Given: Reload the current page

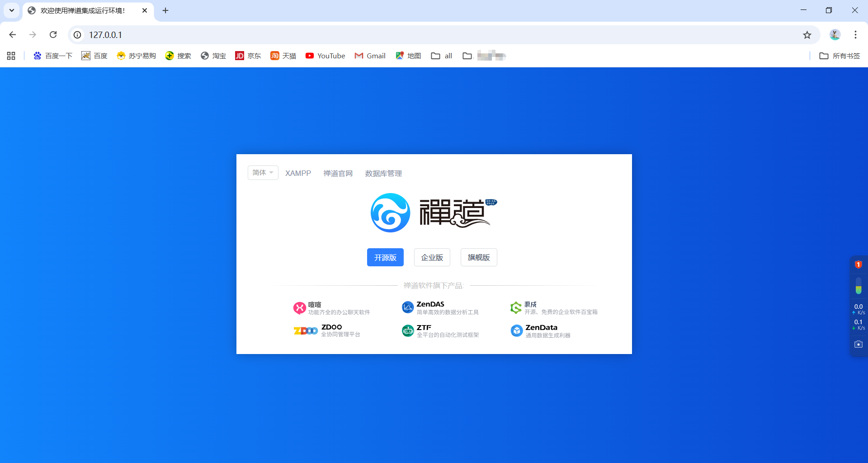Looking at the screenshot, I should click(x=53, y=35).
